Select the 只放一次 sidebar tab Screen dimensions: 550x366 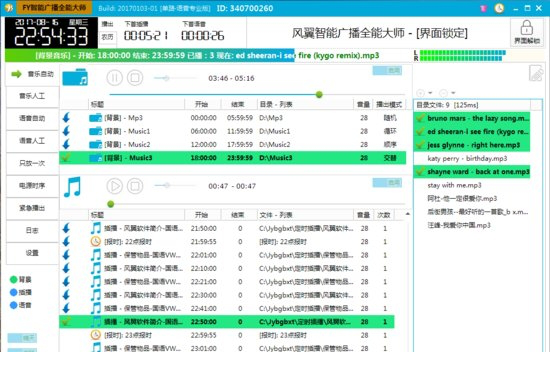[32, 164]
